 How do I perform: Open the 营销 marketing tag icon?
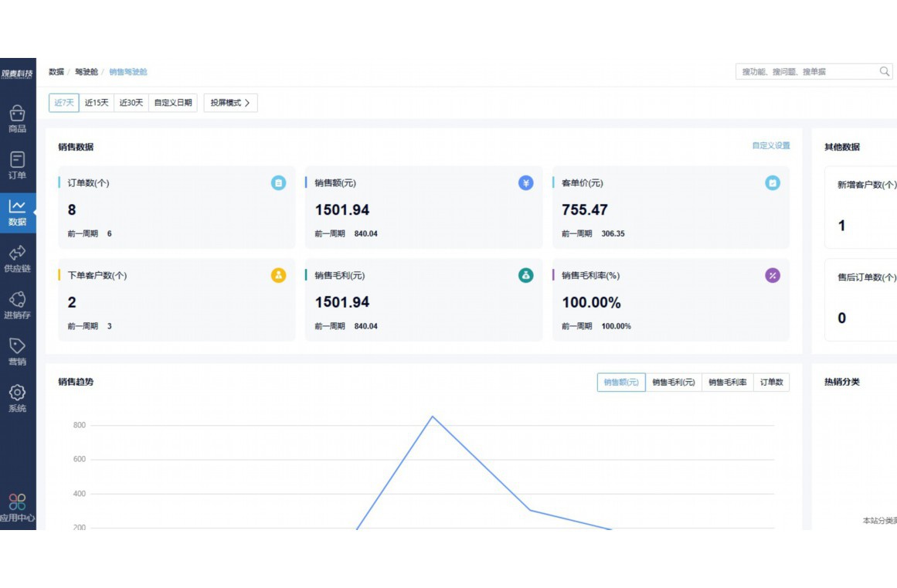pyautogui.click(x=17, y=346)
